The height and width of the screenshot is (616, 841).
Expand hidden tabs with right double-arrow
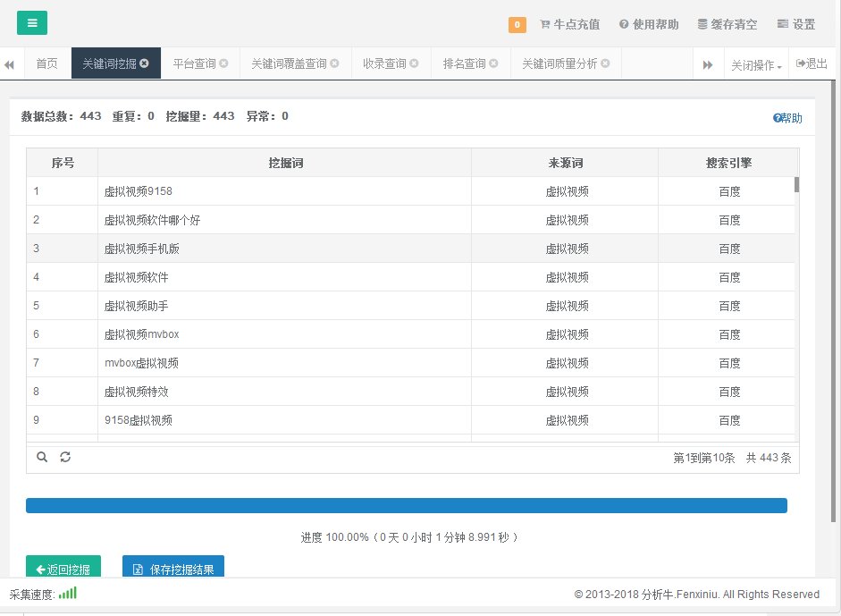coord(709,63)
